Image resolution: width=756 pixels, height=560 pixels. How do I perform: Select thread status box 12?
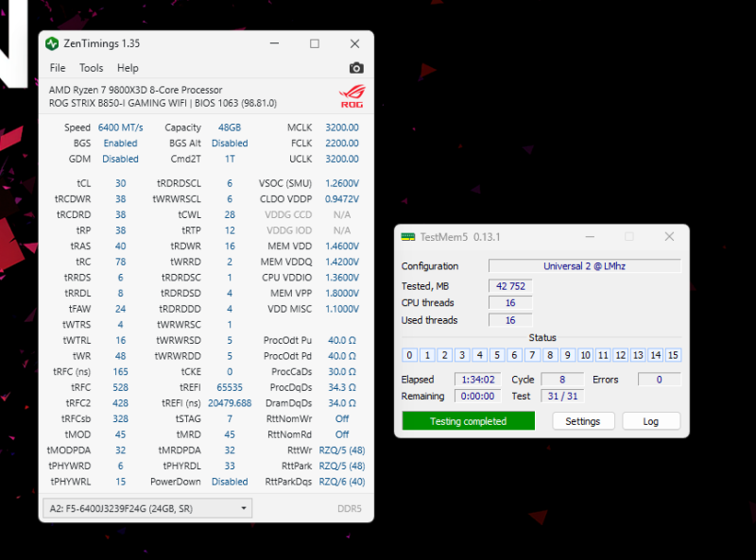click(621, 355)
